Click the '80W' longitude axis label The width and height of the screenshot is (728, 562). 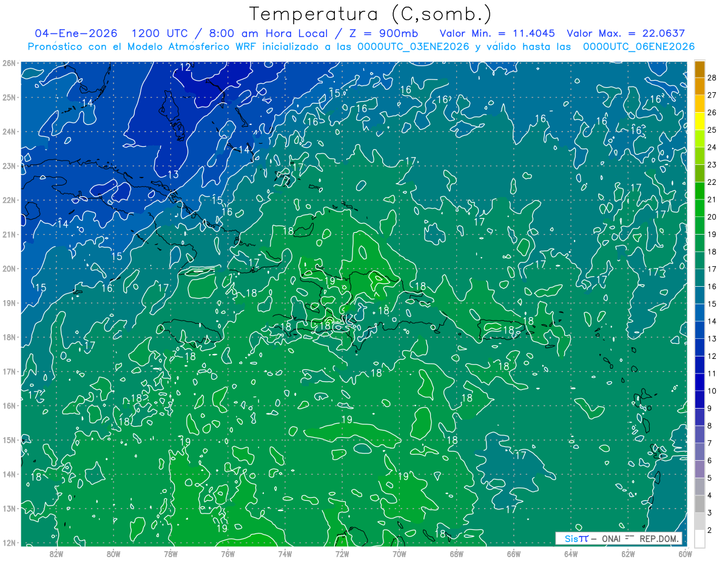[113, 554]
